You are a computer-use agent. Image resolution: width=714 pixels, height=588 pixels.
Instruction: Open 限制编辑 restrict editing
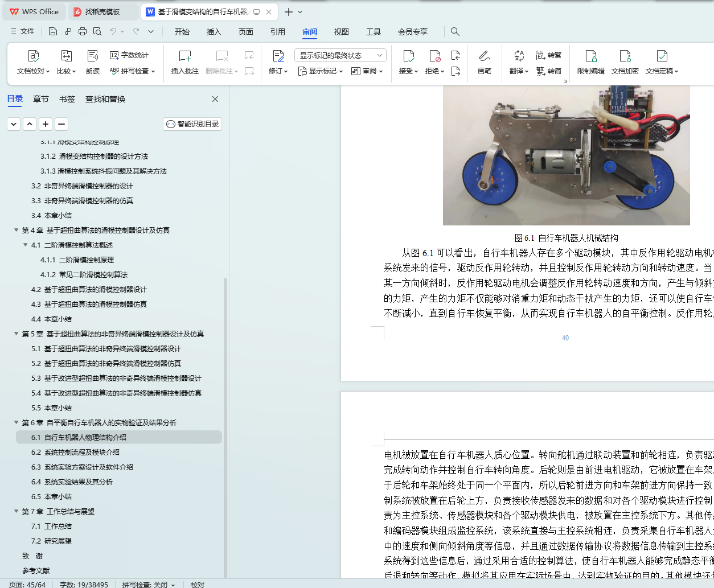pos(591,63)
